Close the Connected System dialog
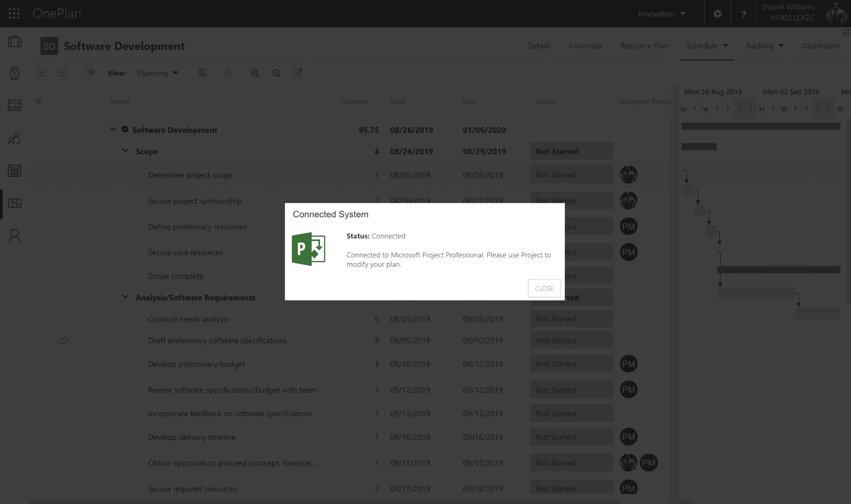 [x=544, y=288]
